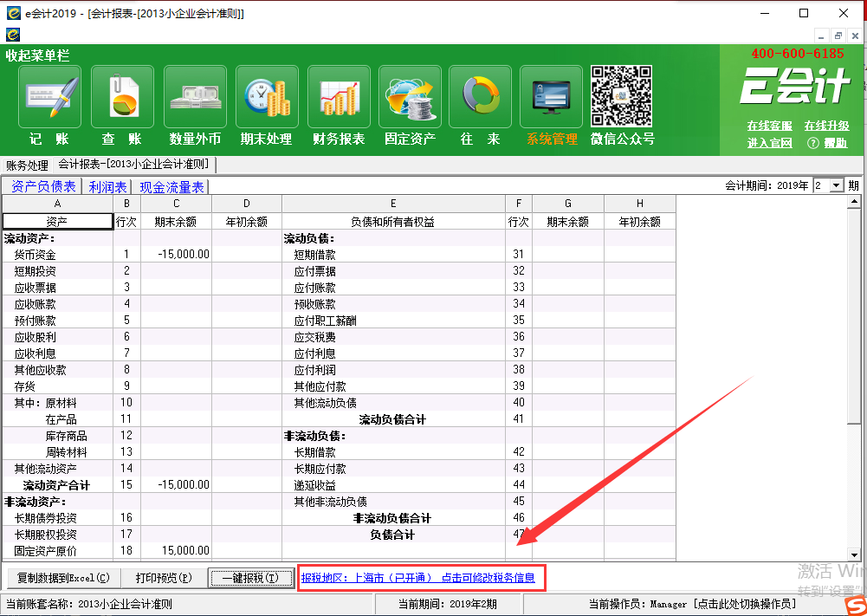867x616 pixels.
Task: Open the 固定资产 fixed assets icon
Action: pyautogui.click(x=410, y=97)
